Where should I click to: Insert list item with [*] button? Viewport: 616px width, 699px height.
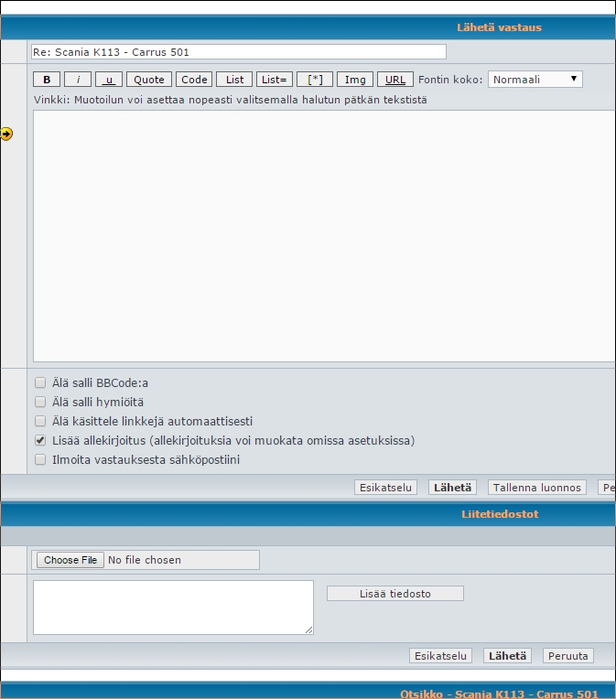coord(315,80)
